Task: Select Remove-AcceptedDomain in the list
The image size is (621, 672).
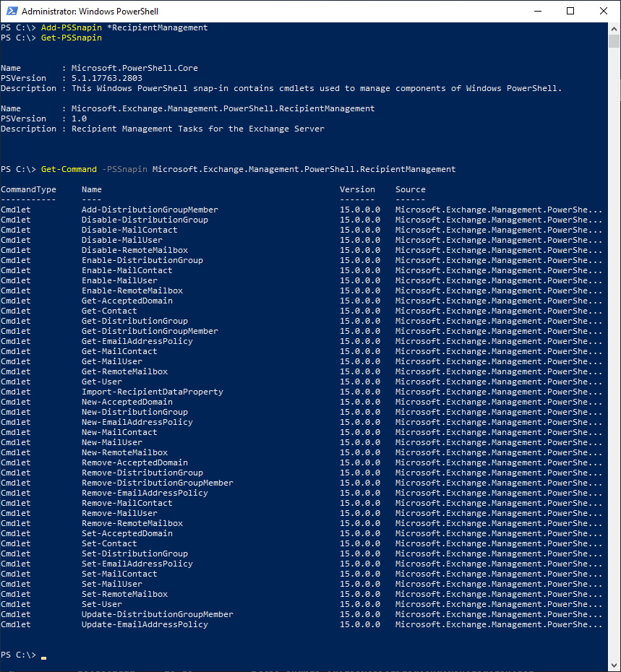Action: [x=134, y=463]
